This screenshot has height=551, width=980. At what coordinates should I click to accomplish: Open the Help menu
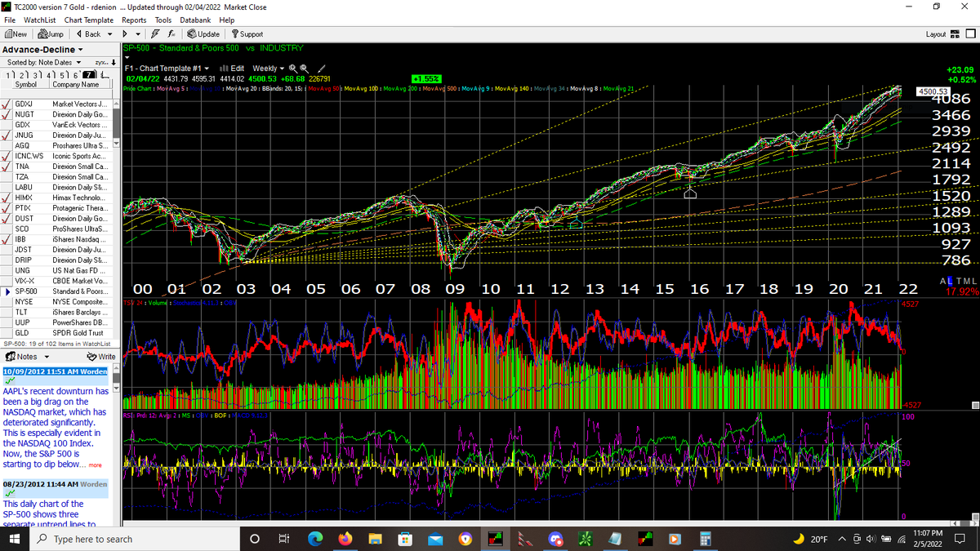click(x=227, y=20)
